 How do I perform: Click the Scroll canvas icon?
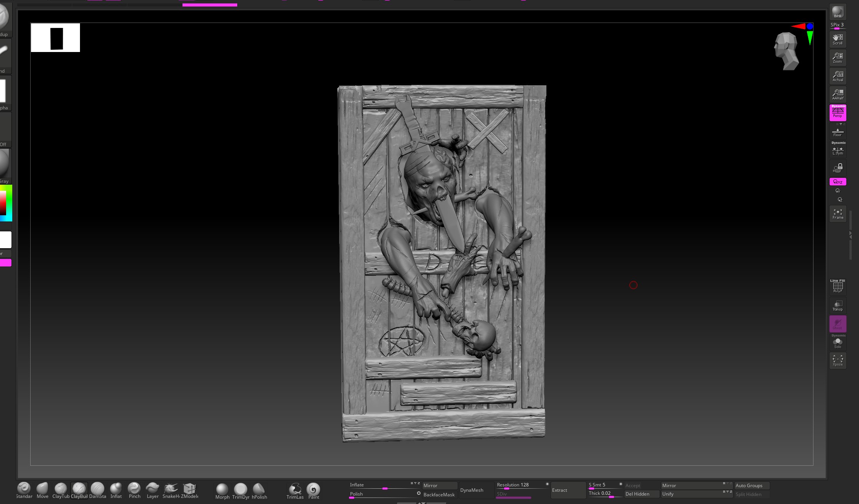point(838,39)
